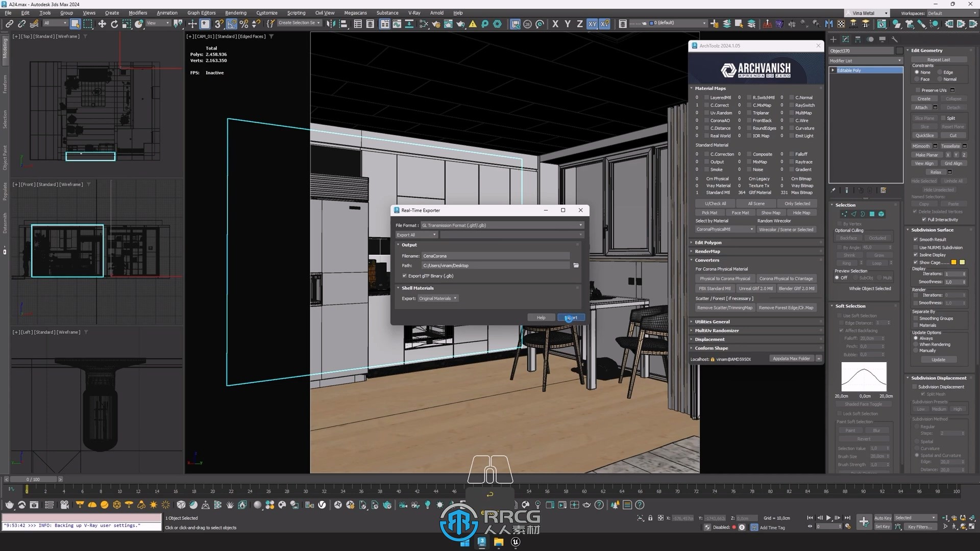Toggle the Smooth Result checkbox

coord(916,239)
